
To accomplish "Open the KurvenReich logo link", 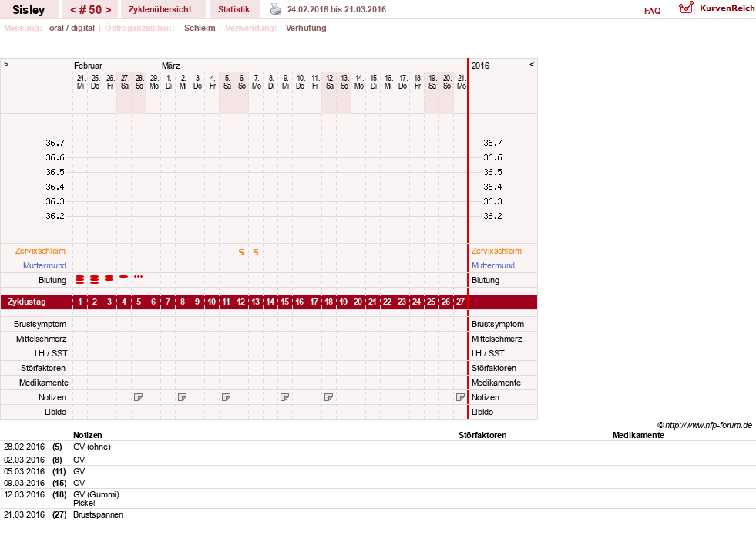I will click(717, 8).
